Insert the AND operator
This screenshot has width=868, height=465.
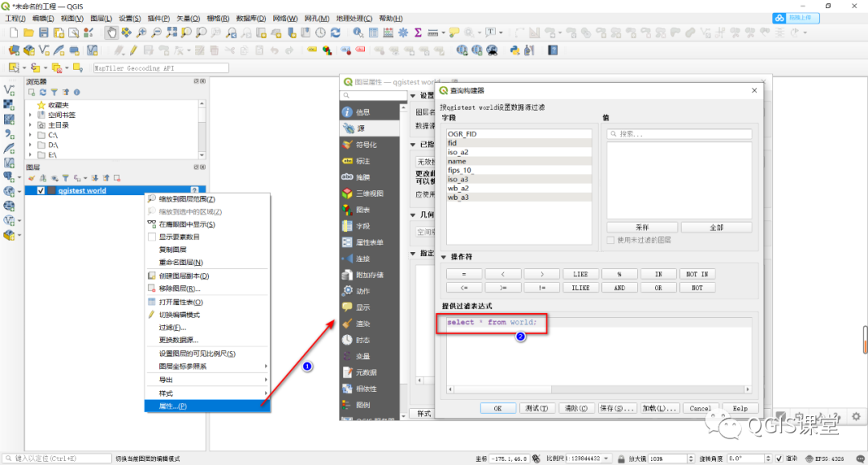[620, 288]
